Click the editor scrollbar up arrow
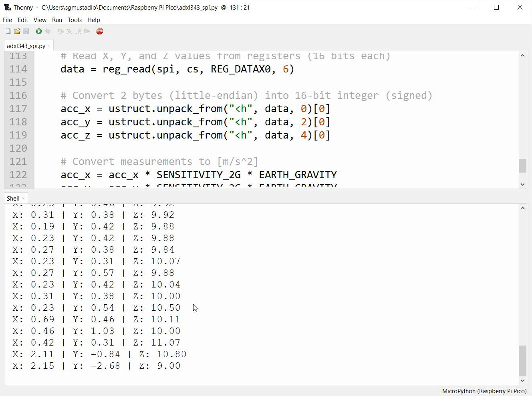The image size is (532, 396). click(x=522, y=56)
